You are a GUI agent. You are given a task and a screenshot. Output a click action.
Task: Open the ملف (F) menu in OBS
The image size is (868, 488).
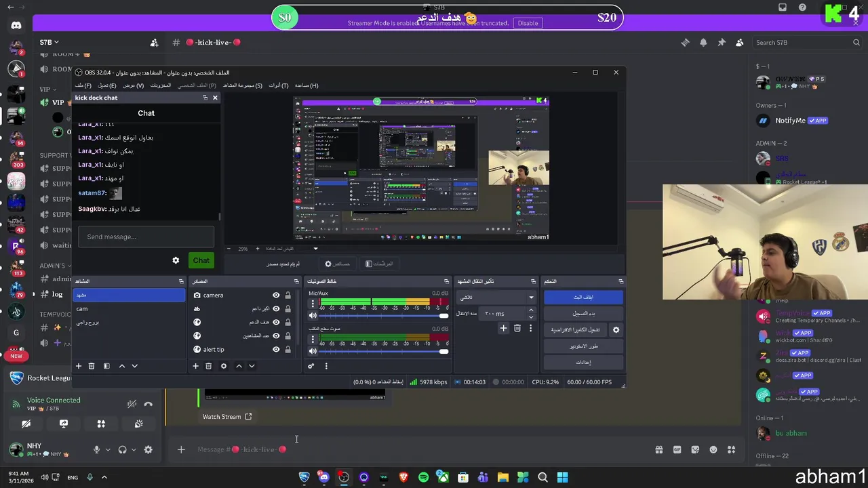(83, 85)
